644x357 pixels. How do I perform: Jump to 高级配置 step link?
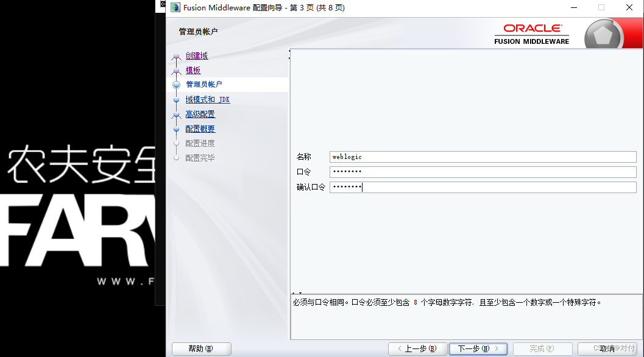click(200, 114)
